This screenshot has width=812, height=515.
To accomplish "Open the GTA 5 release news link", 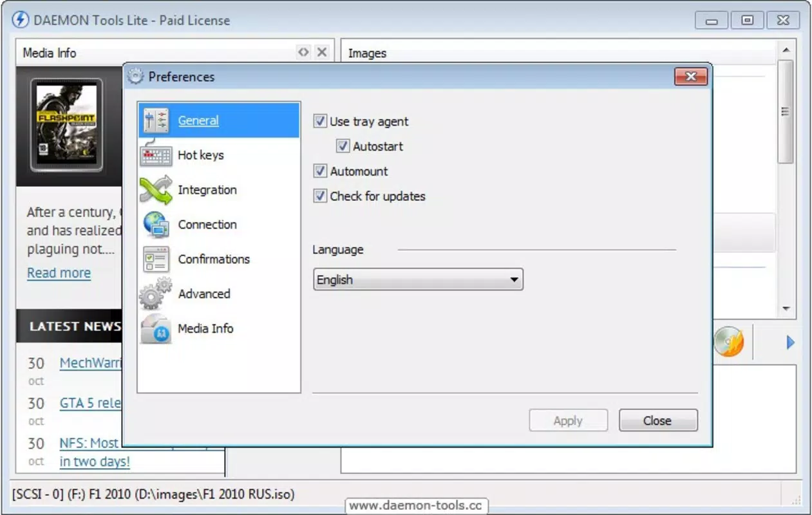I will 90,404.
